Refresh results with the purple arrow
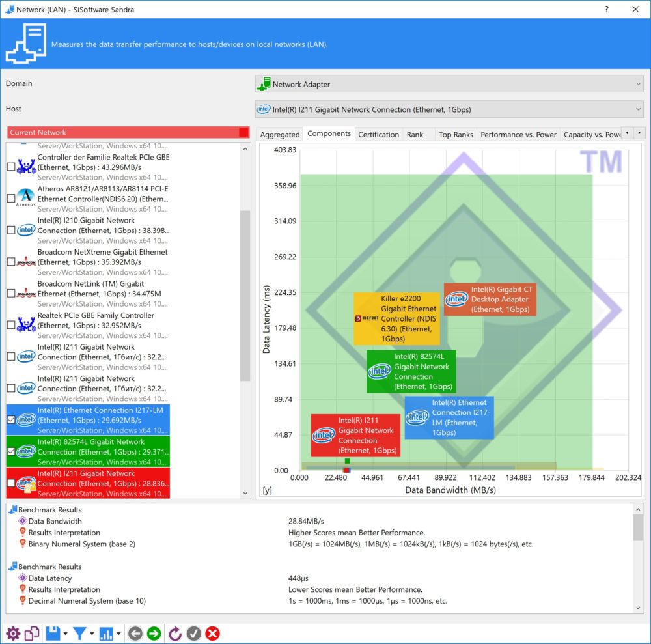Screen dimensions: 651x644 174,634
